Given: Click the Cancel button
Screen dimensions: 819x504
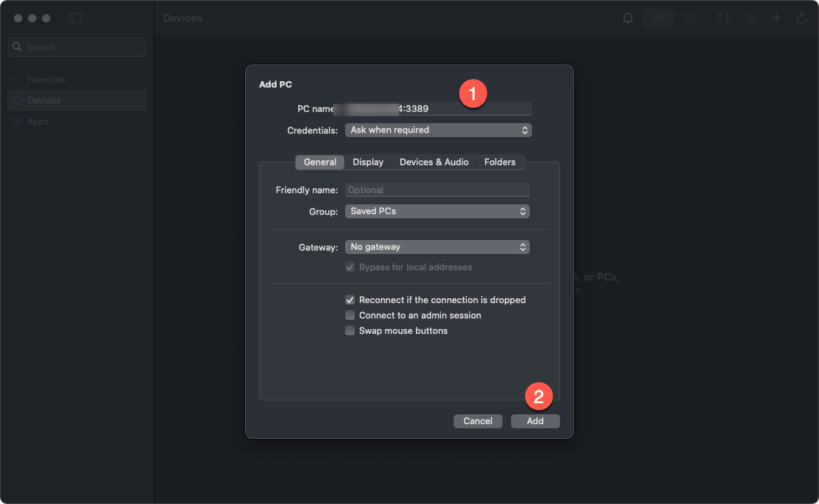Looking at the screenshot, I should (x=477, y=421).
